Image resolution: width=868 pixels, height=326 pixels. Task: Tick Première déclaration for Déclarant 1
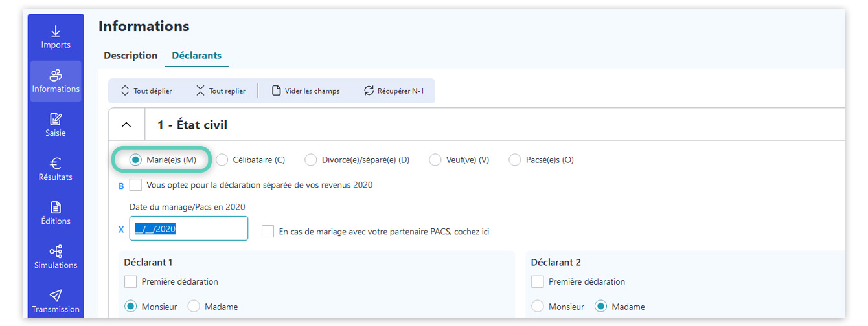tap(130, 282)
